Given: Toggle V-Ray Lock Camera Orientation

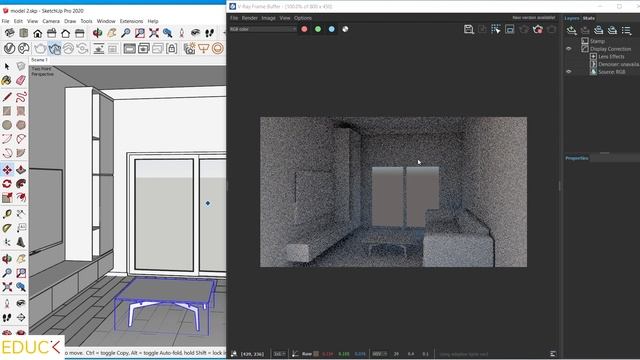Looking at the screenshot, I should 171,49.
